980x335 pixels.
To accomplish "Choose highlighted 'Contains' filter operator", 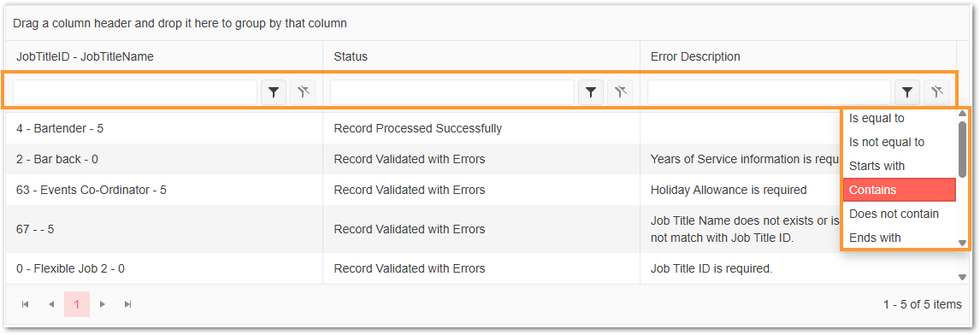I will coord(900,190).
